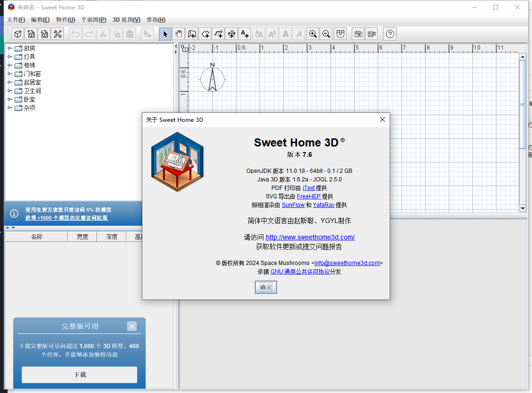
Task: Click the Decrease text size icon
Action: 272,34
